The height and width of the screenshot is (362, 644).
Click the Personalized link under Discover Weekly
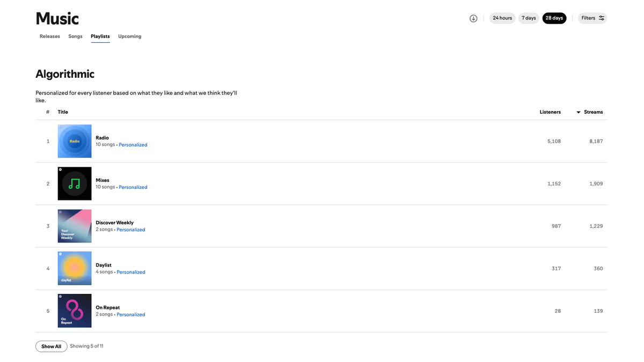click(131, 230)
